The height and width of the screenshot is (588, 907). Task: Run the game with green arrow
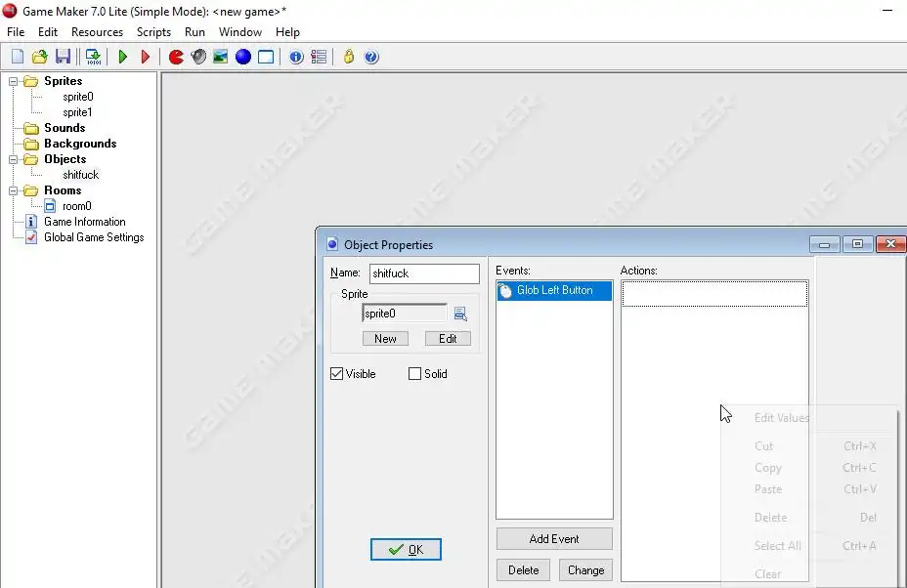pos(122,57)
